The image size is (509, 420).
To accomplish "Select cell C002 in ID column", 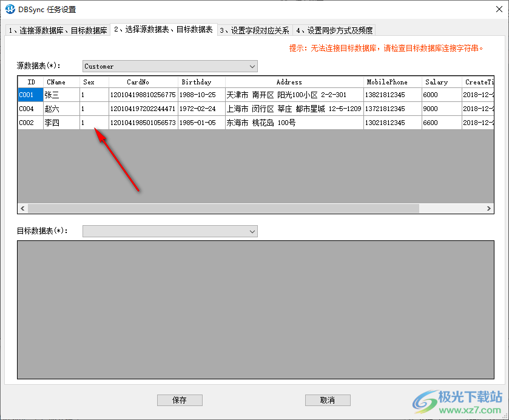I will [x=31, y=123].
